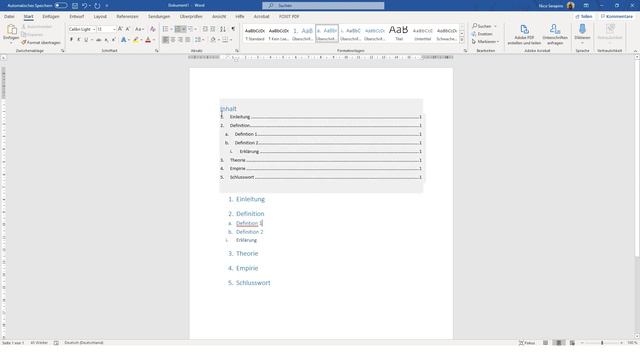Click the Ersetzen button

click(x=482, y=34)
